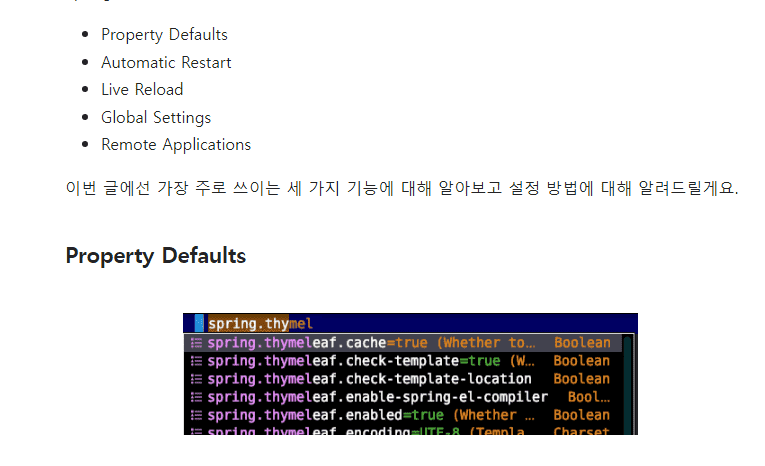Screen dimensions: 765x466
Task: Select the spring.thymeleaf.enabled=true suggestion
Action: coord(403,415)
